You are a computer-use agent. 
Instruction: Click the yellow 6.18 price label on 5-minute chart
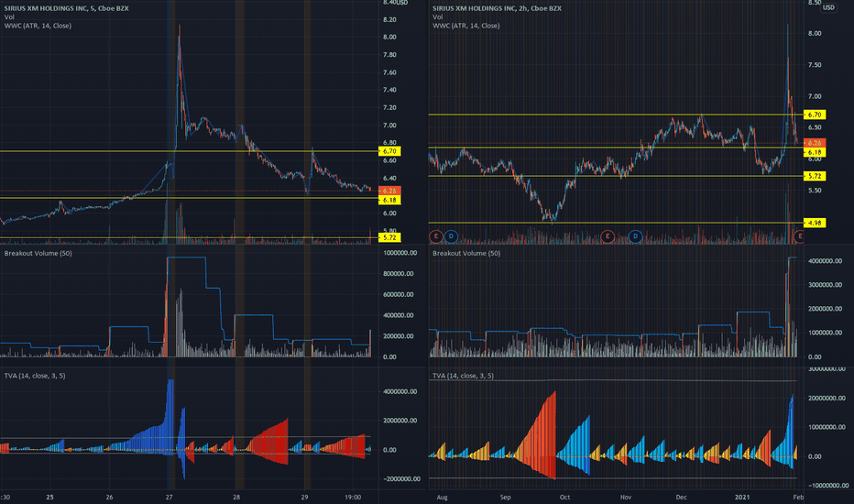[389, 200]
